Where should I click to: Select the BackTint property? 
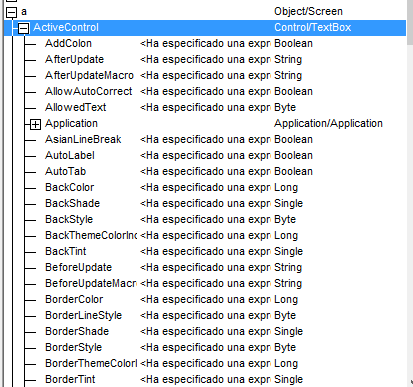click(66, 251)
